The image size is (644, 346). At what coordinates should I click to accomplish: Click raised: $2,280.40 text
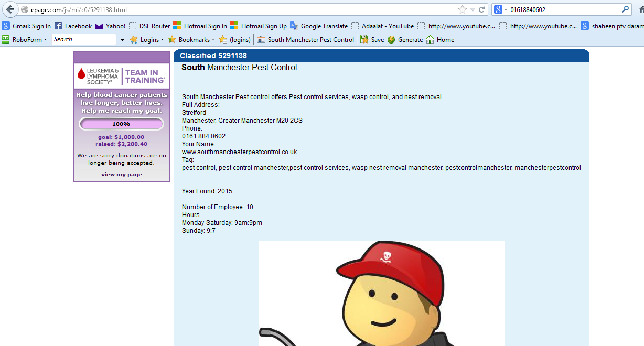pyautogui.click(x=121, y=144)
